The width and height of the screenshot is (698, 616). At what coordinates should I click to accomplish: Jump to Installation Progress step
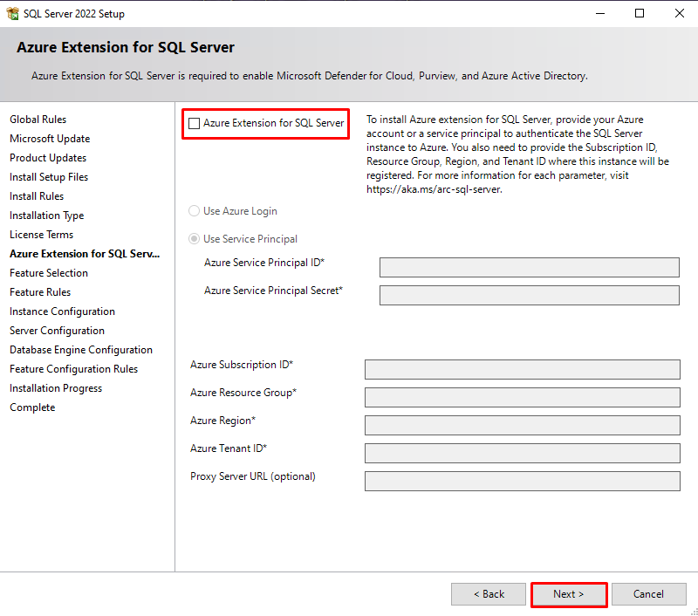pyautogui.click(x=55, y=387)
